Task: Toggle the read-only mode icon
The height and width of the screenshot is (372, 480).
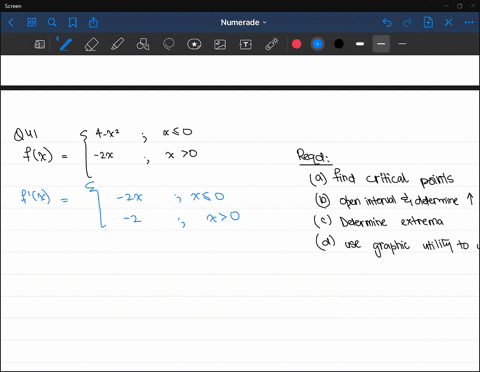Action: click(x=39, y=44)
